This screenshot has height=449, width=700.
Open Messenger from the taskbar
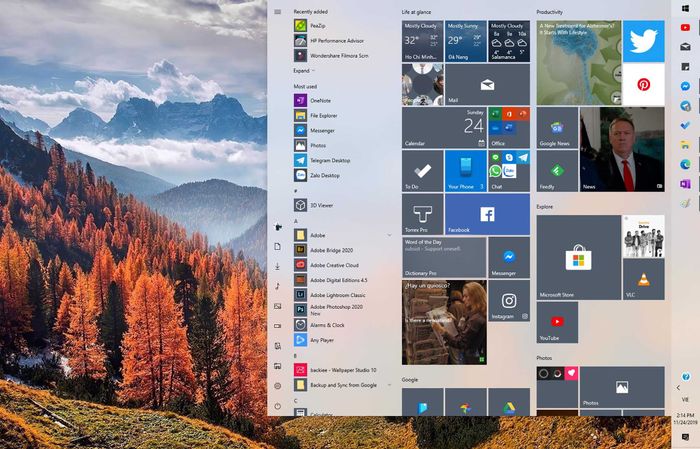(685, 86)
